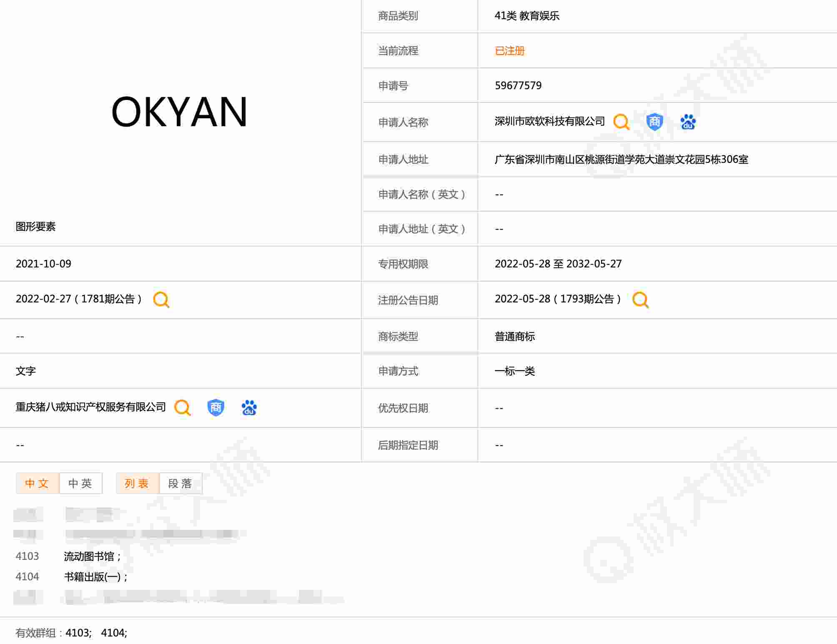837x644 pixels.
Task: Switch goods language to 中英
Action: tap(80, 483)
